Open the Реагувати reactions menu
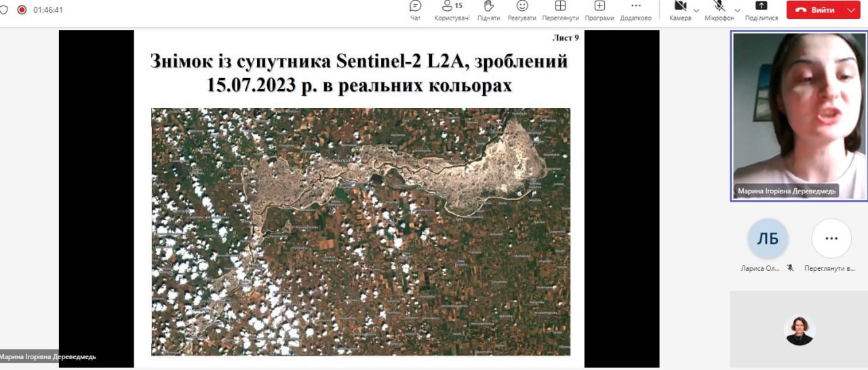The width and height of the screenshot is (868, 370). 521,10
